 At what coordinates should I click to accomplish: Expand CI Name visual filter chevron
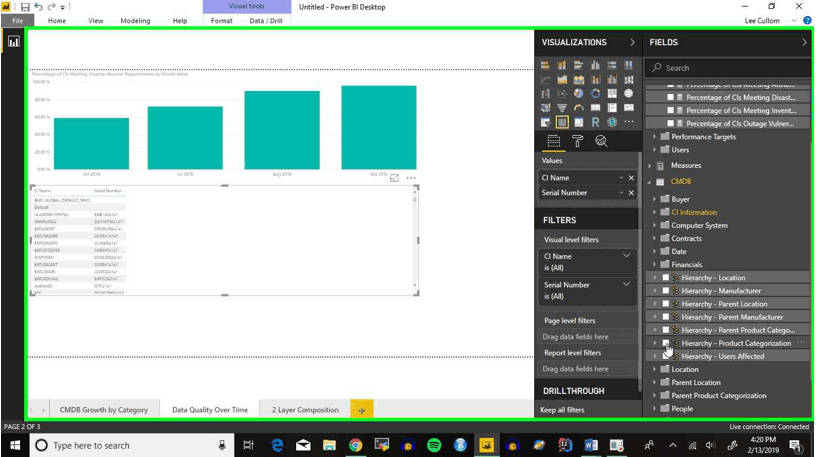click(626, 256)
